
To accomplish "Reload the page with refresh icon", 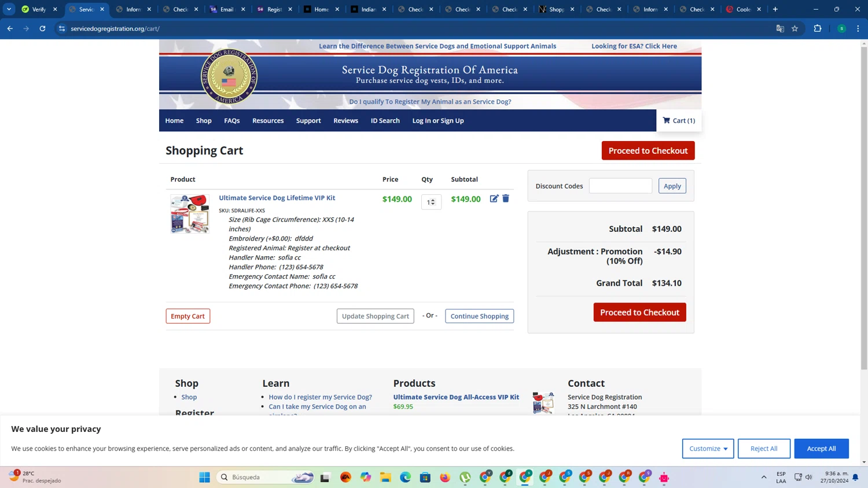I will (x=42, y=28).
